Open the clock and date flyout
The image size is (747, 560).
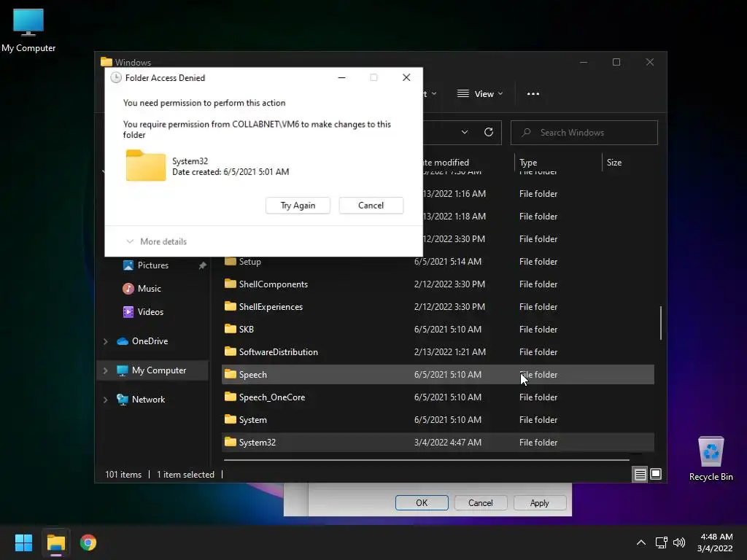click(715, 542)
